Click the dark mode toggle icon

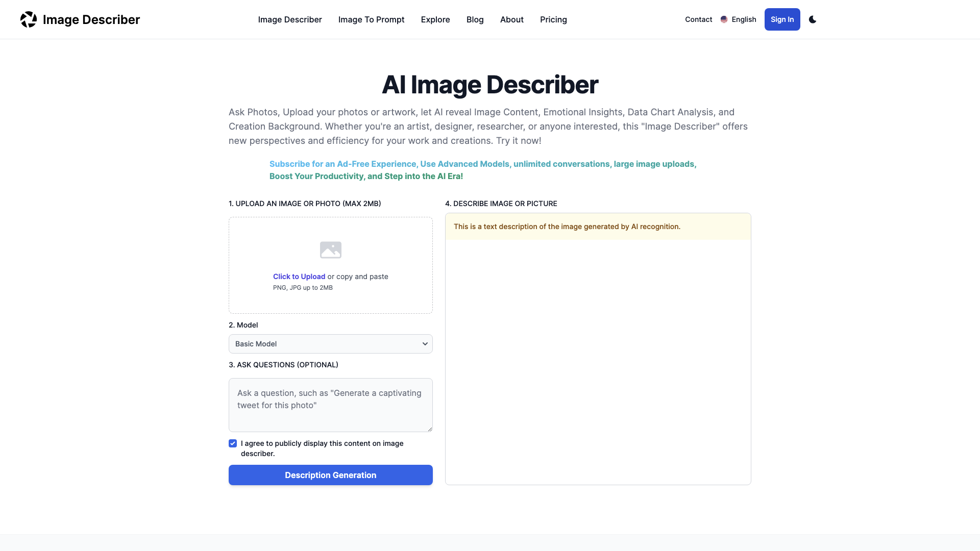click(x=813, y=19)
